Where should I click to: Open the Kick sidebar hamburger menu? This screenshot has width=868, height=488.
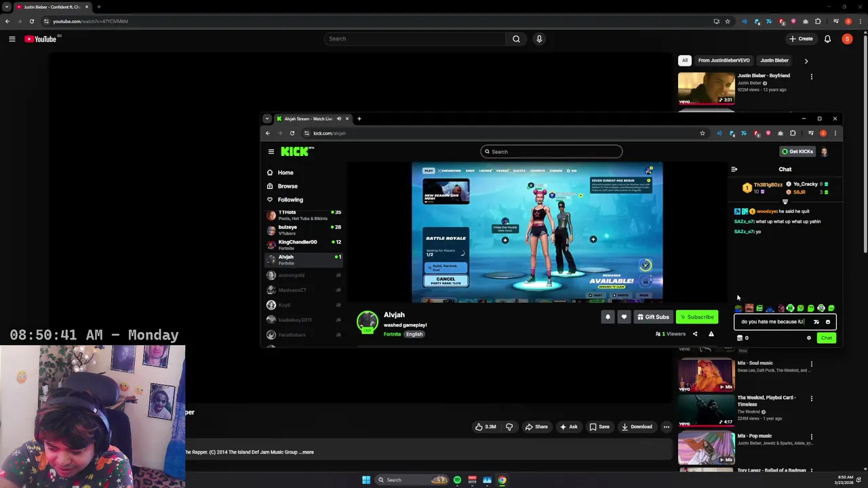[271, 151]
